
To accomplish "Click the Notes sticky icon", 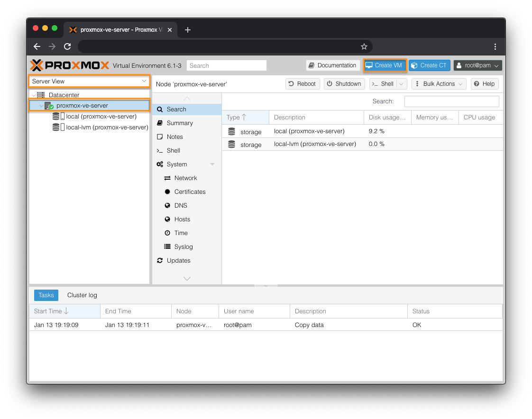I will (160, 137).
